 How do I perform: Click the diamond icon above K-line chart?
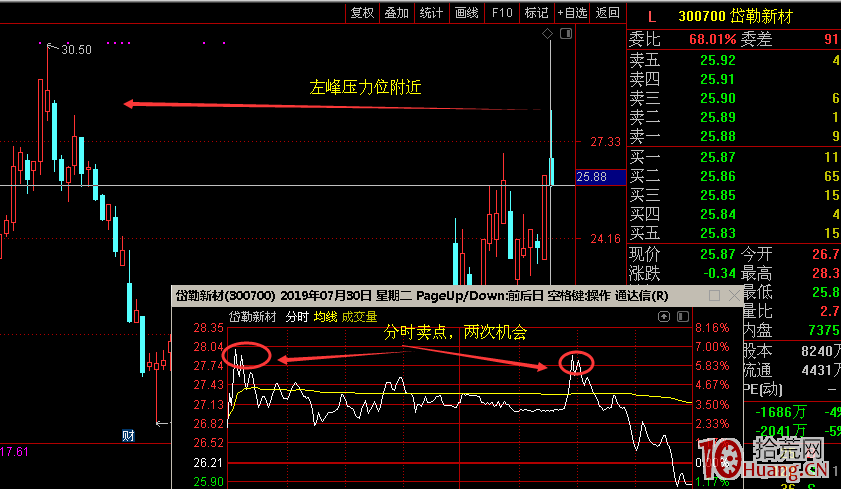[x=547, y=34]
